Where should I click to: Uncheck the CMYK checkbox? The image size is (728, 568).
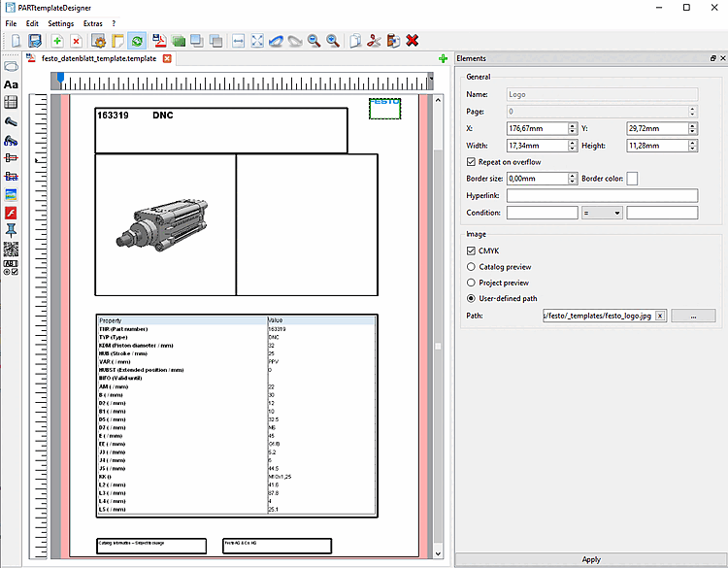[472, 251]
